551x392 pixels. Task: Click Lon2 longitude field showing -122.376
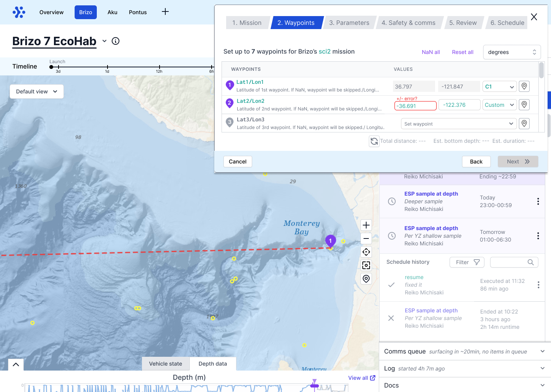[x=459, y=105]
